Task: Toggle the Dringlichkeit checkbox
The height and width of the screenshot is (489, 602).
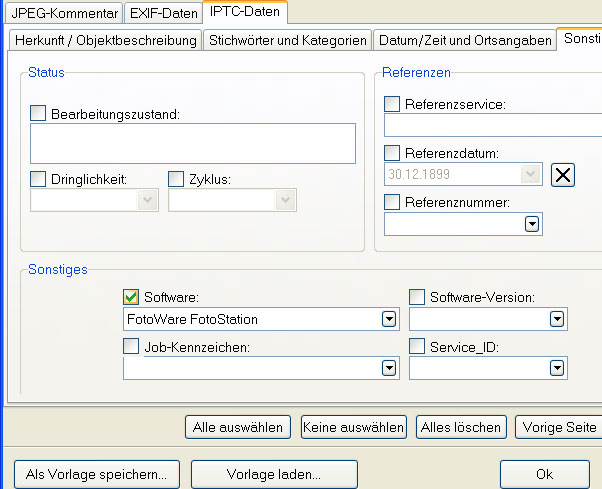Action: pos(39,180)
